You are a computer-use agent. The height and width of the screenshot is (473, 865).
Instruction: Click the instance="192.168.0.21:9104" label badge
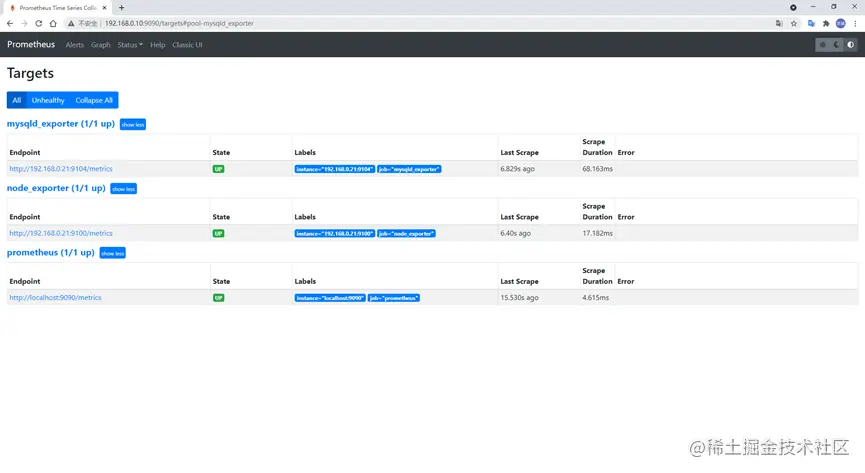334,169
